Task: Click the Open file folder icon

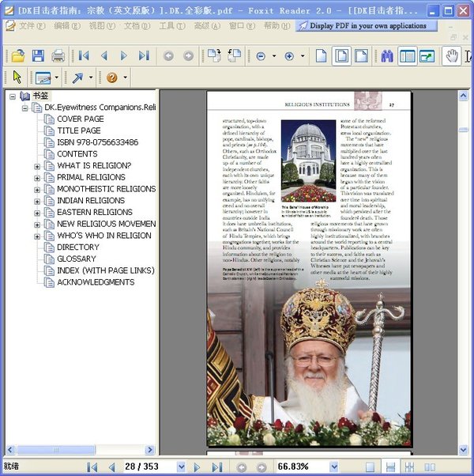Action: (17, 56)
